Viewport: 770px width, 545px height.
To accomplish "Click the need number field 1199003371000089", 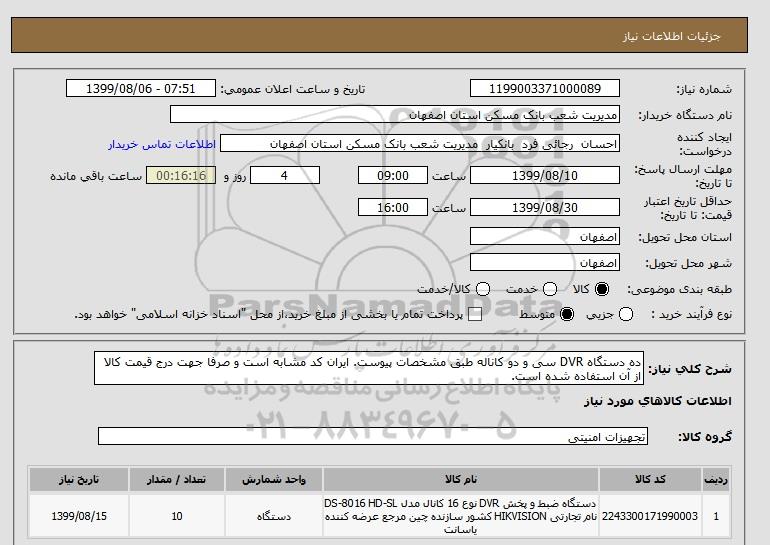I will click(545, 88).
